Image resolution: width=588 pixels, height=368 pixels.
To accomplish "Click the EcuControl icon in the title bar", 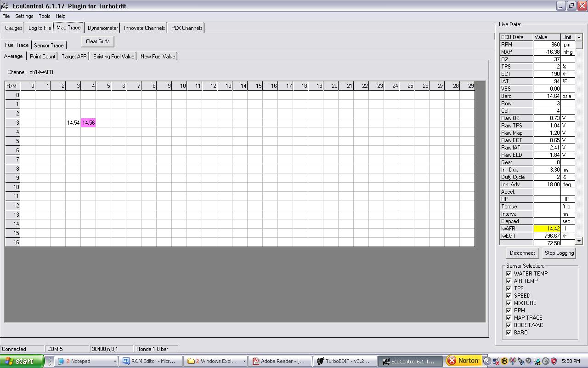I will tap(5, 6).
